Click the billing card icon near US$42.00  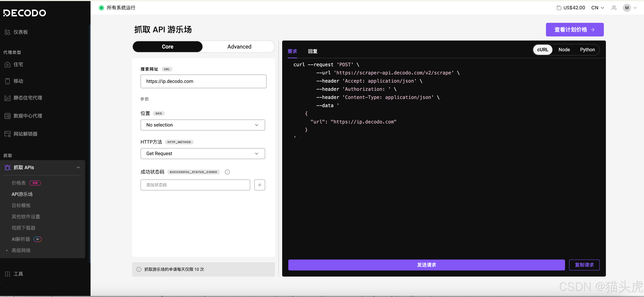pos(559,7)
